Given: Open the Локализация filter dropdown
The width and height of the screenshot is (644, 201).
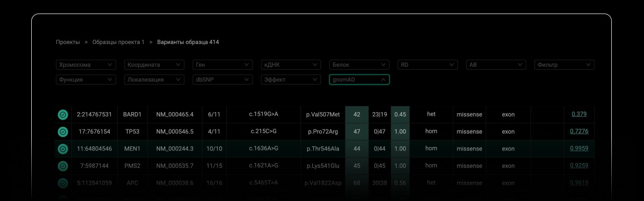Looking at the screenshot, I should 154,79.
